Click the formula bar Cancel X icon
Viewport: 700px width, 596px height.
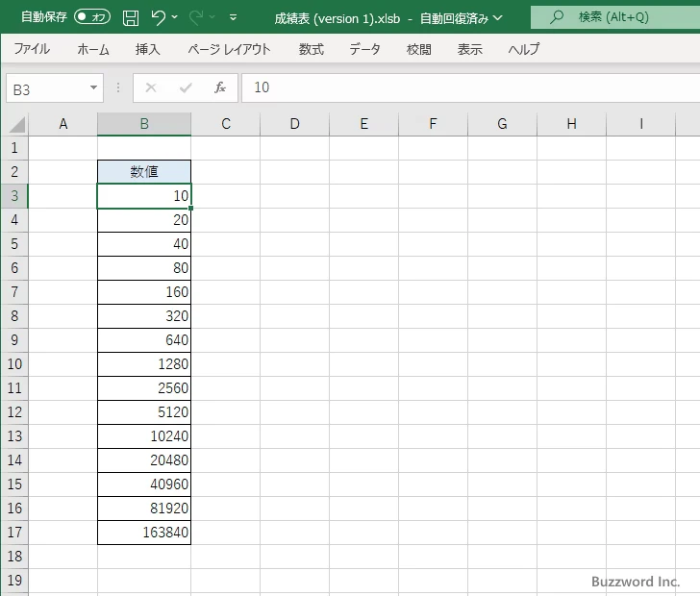click(x=151, y=87)
